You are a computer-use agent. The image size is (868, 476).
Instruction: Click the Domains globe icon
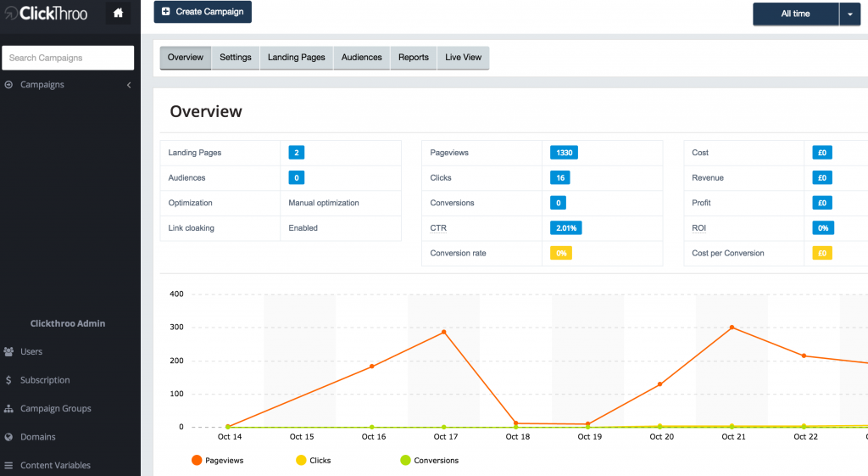click(x=8, y=437)
